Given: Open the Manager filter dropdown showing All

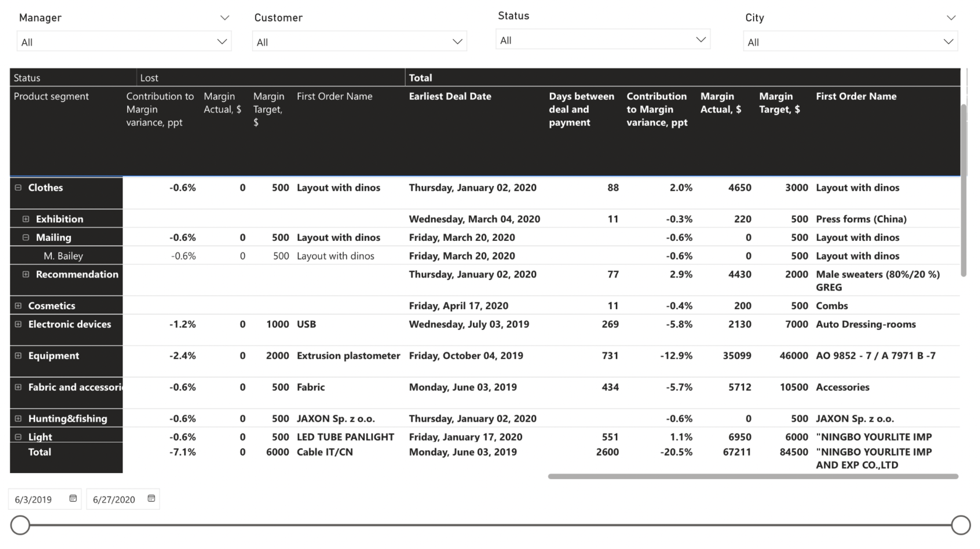Looking at the screenshot, I should click(x=124, y=41).
